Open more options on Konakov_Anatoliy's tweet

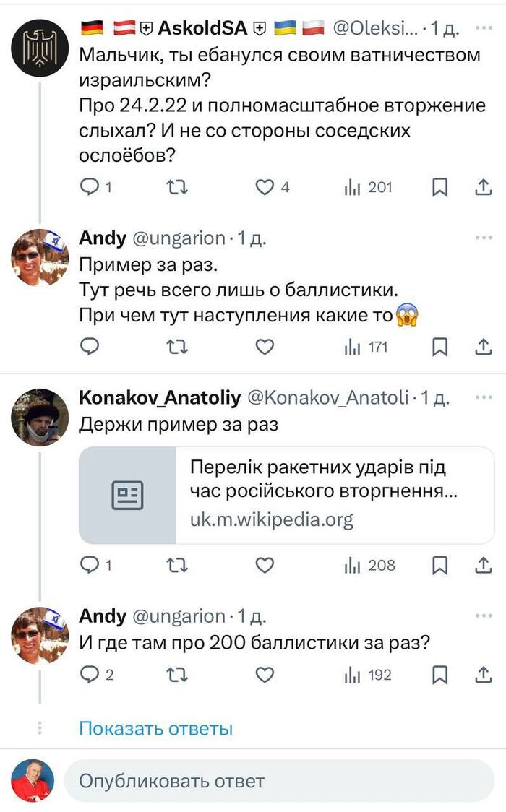point(483,397)
